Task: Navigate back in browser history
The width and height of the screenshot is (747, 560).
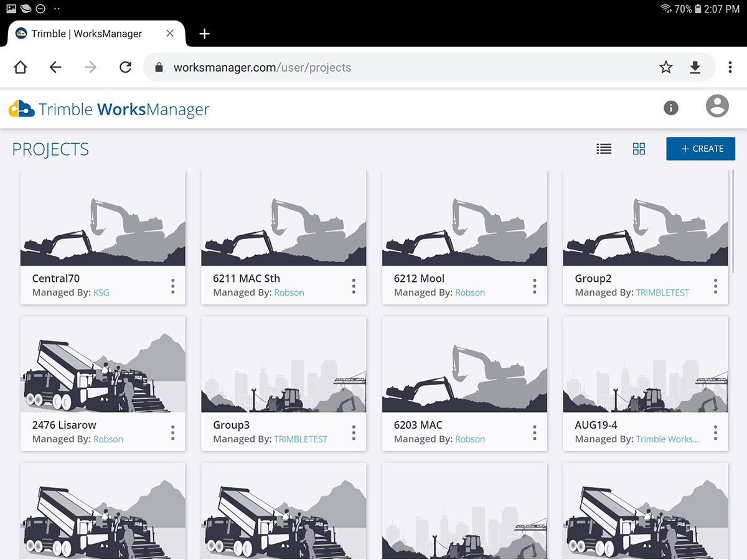Action: (55, 67)
